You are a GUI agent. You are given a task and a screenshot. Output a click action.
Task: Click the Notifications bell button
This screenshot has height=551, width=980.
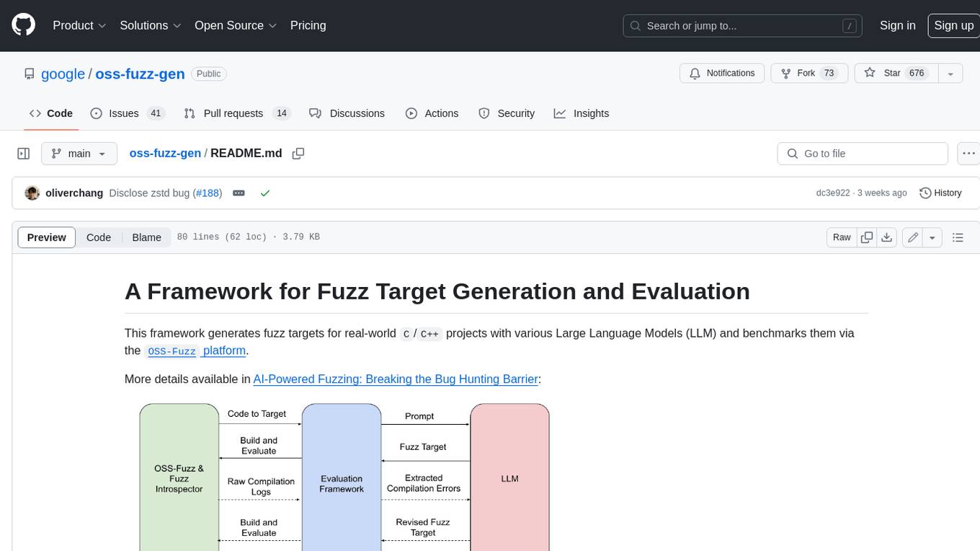pos(722,74)
